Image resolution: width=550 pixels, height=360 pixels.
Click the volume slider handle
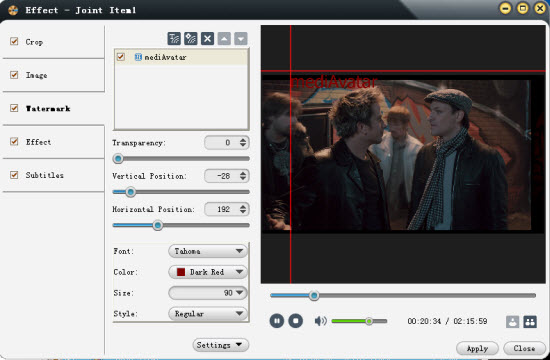(x=369, y=321)
